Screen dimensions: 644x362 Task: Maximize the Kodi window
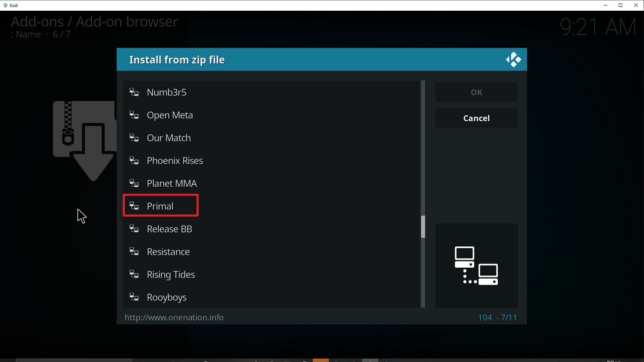[621, 5]
